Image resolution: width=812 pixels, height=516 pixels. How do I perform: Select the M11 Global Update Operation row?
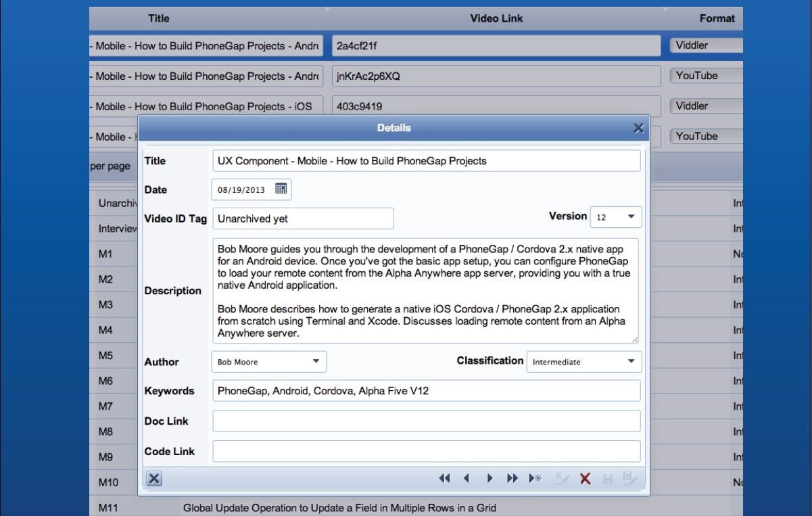click(339, 508)
